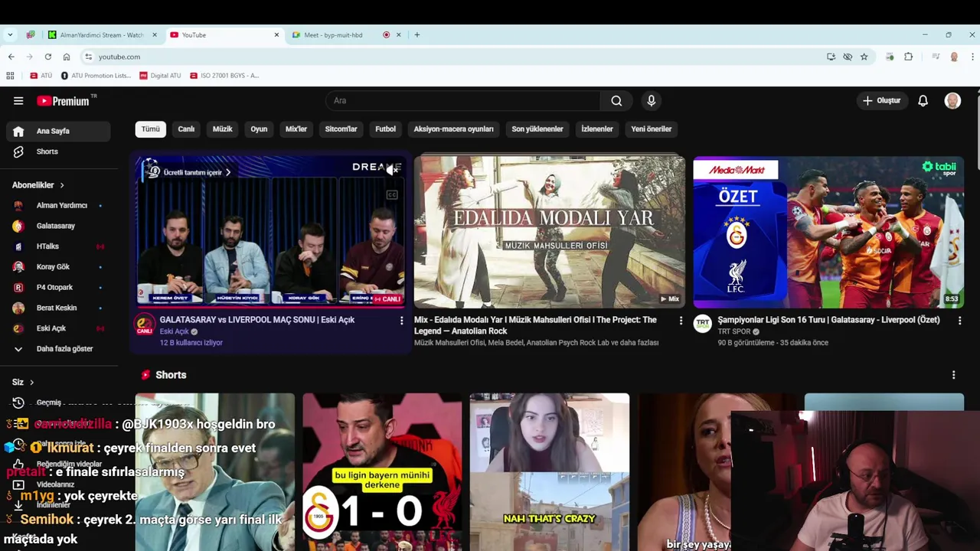Go back with the browser back arrow
The width and height of the screenshot is (980, 551).
pyautogui.click(x=11, y=57)
